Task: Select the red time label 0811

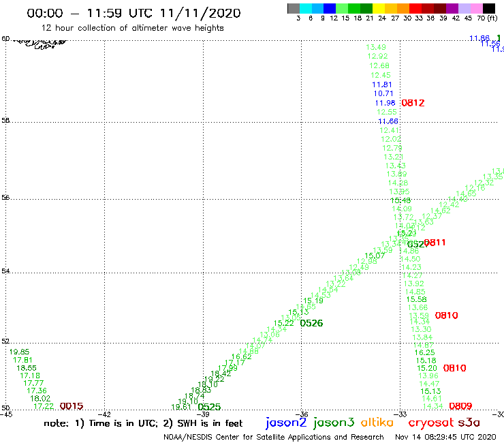Action: point(435,242)
